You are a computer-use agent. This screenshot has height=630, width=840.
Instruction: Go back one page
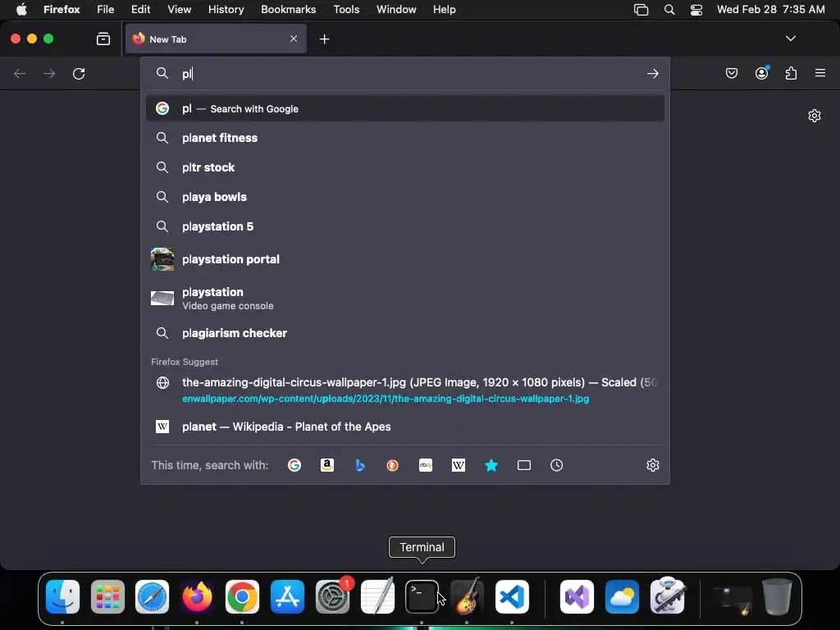point(20,73)
